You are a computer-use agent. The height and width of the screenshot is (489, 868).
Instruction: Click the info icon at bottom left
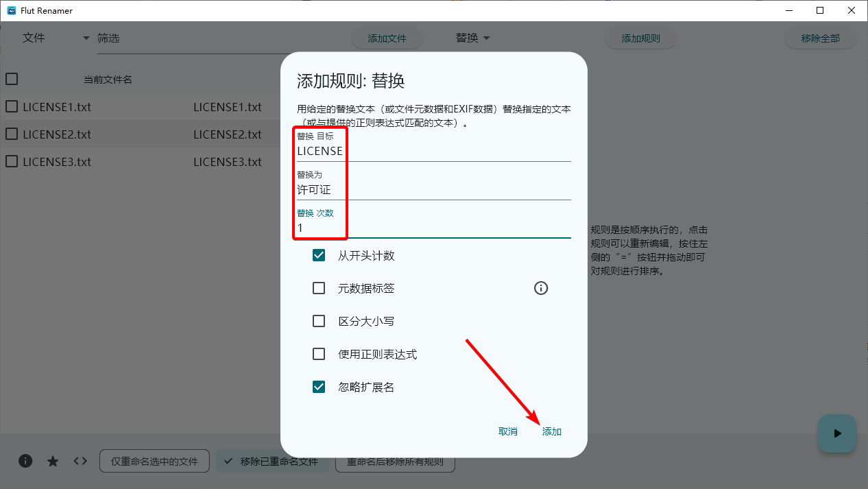[25, 461]
